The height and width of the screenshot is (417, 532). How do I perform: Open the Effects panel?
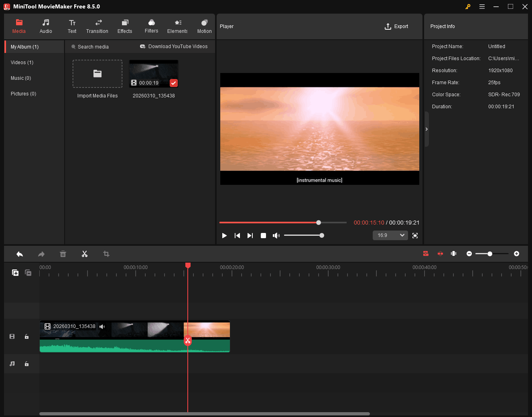[124, 26]
